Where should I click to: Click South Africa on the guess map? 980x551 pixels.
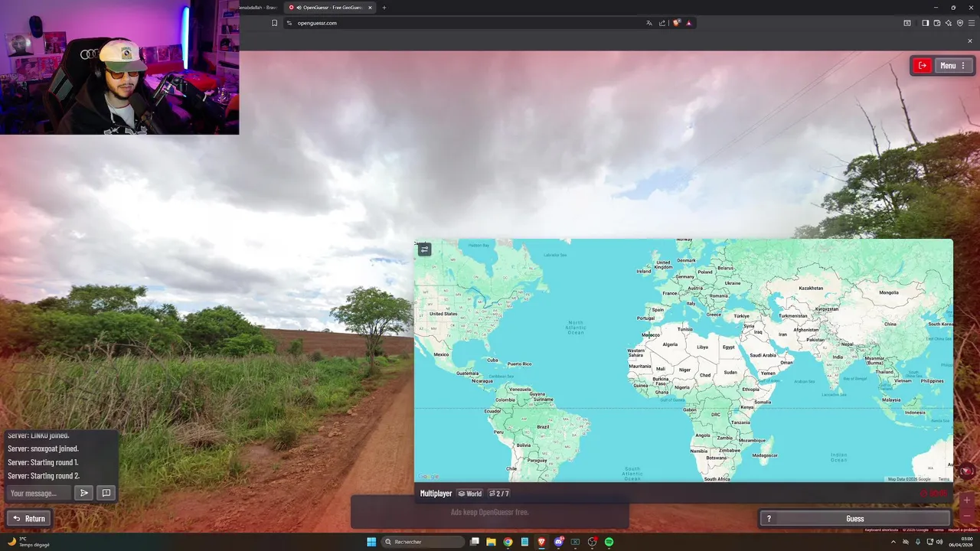pos(717,479)
